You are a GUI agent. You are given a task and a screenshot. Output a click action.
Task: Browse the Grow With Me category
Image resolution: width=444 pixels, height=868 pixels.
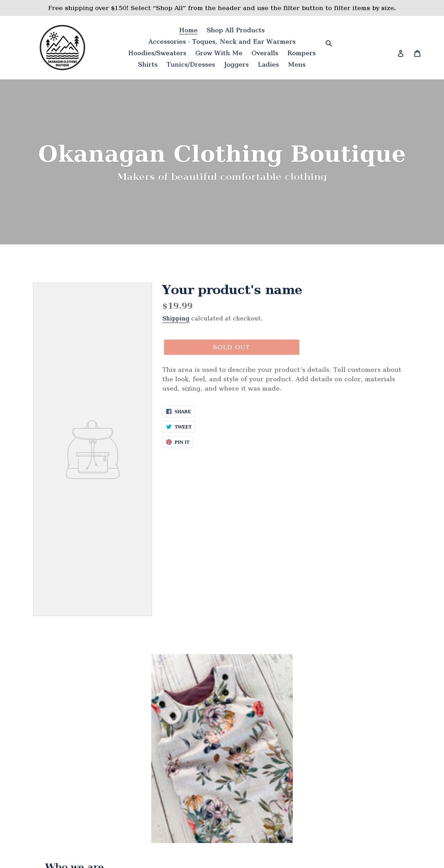click(x=219, y=53)
